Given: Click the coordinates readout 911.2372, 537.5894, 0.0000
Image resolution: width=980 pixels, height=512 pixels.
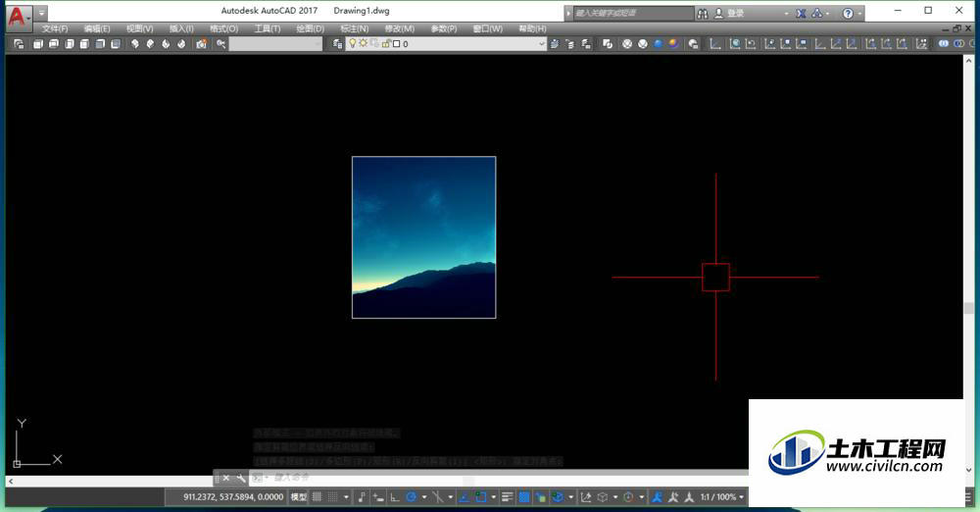Looking at the screenshot, I should [x=233, y=497].
